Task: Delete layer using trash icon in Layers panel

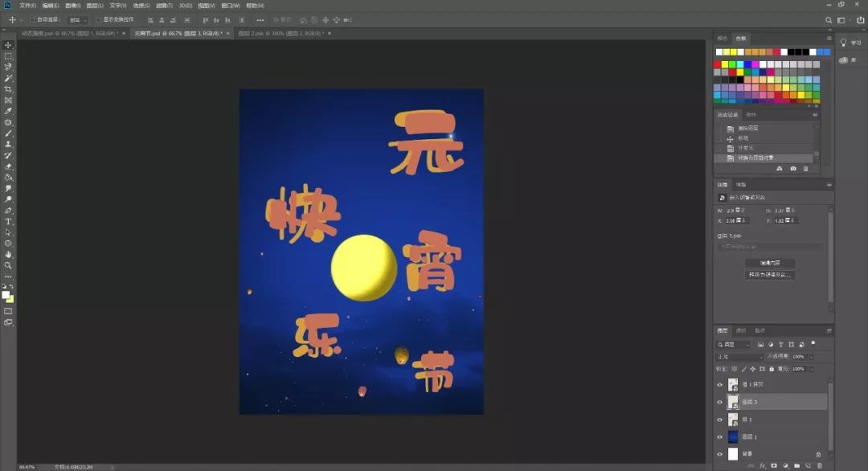Action: point(819,465)
